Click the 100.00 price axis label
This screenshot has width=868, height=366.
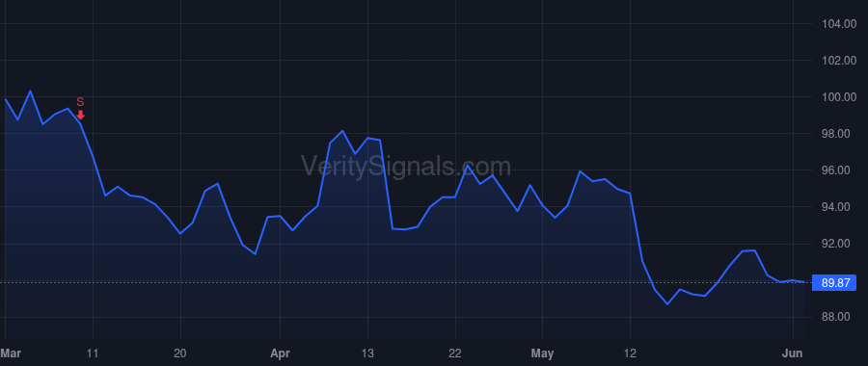coord(839,97)
